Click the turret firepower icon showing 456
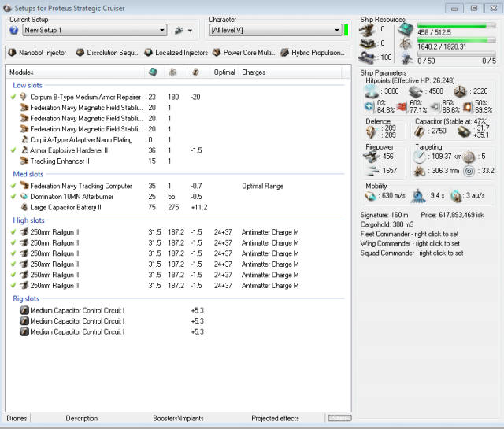 (372, 157)
